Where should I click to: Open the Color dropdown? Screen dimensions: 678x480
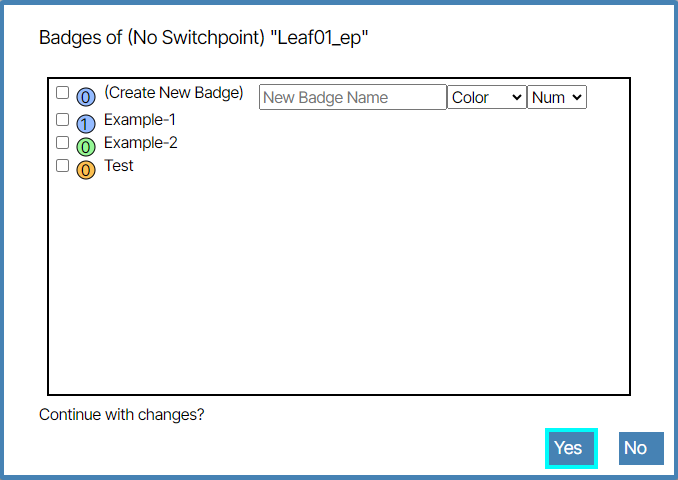[x=486, y=97]
